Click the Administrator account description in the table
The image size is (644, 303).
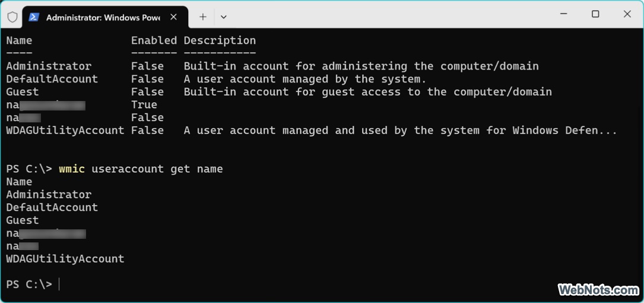tap(361, 66)
